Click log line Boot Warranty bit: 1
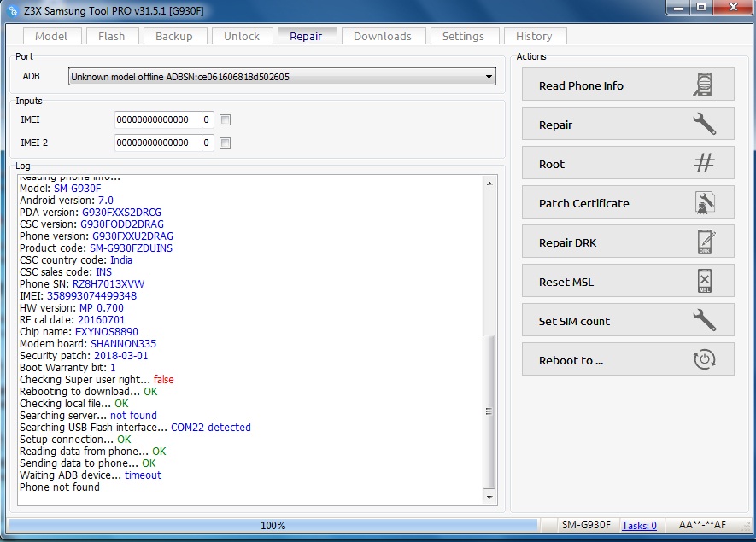Viewport: 756px width, 542px height. 67,368
